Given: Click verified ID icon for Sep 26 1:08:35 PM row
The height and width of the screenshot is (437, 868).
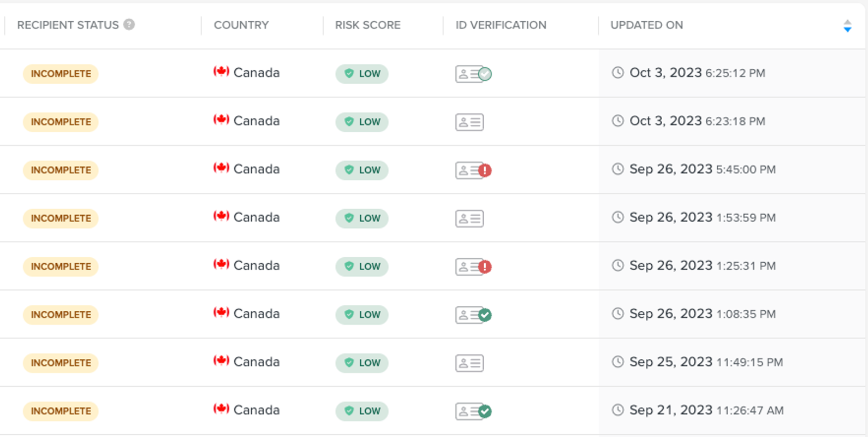Looking at the screenshot, I should tap(473, 315).
